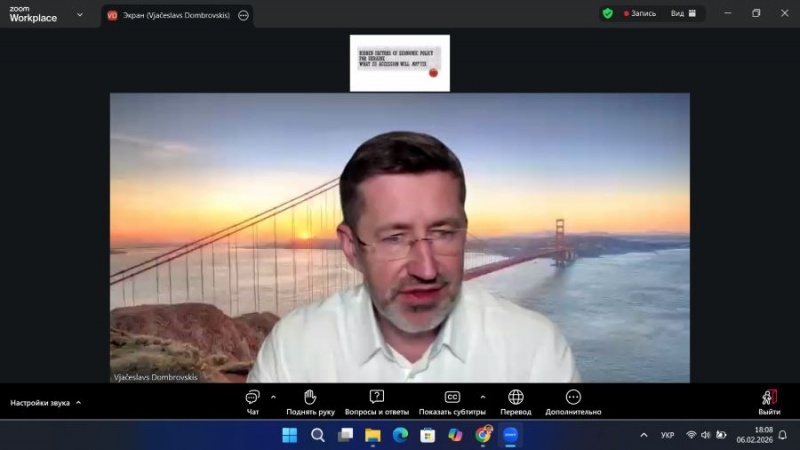Click Поднять руку (raise hand) icon
This screenshot has width=800, height=450.
[x=310, y=398]
